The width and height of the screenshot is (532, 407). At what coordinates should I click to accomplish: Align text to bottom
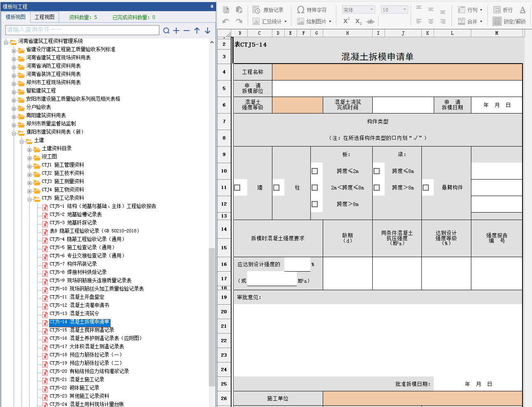443,12
